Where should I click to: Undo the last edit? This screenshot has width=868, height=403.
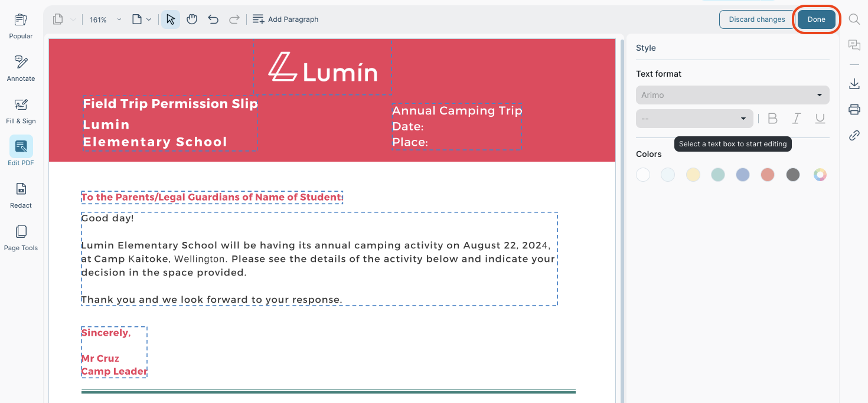213,19
